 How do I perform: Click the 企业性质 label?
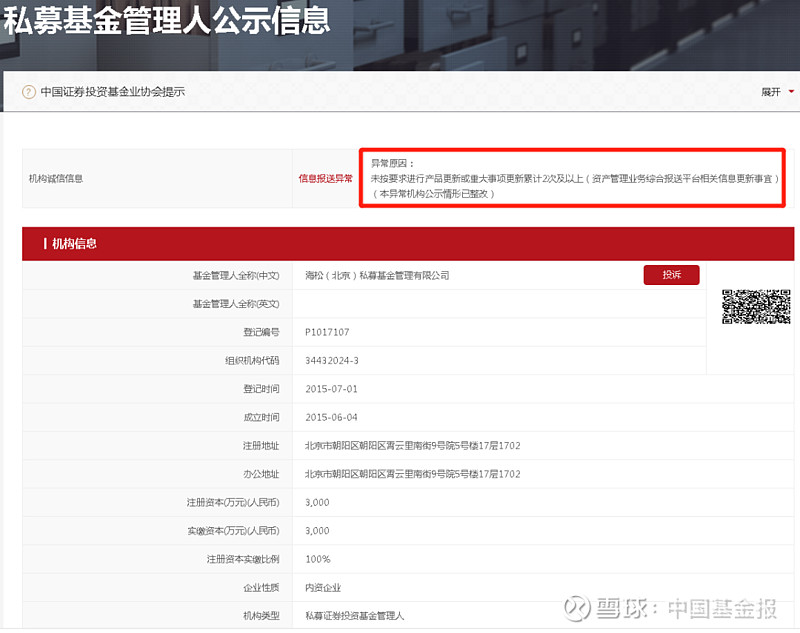(261, 588)
